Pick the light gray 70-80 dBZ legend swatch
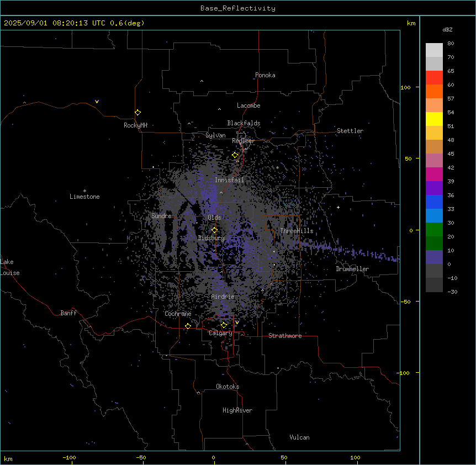 point(434,50)
